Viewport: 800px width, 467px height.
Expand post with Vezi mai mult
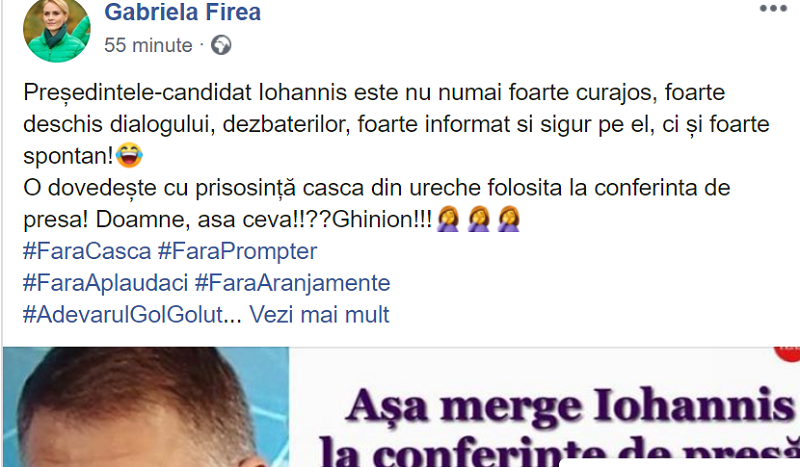(319, 315)
